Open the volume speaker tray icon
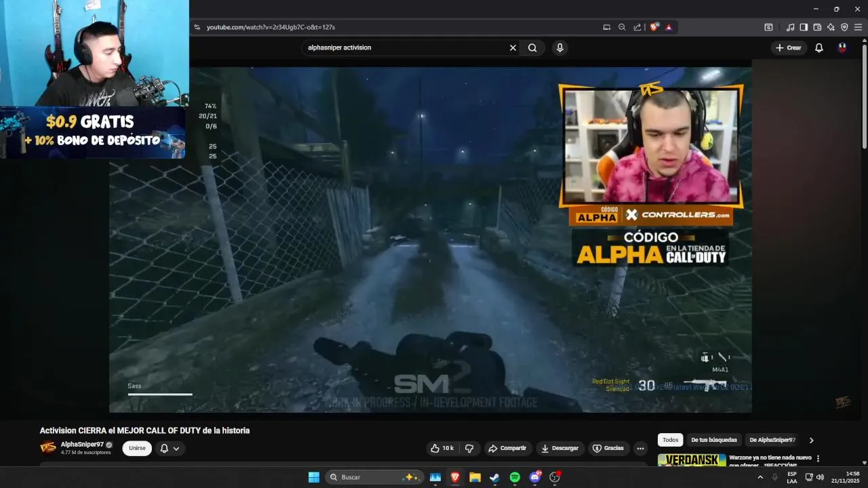 pyautogui.click(x=820, y=477)
